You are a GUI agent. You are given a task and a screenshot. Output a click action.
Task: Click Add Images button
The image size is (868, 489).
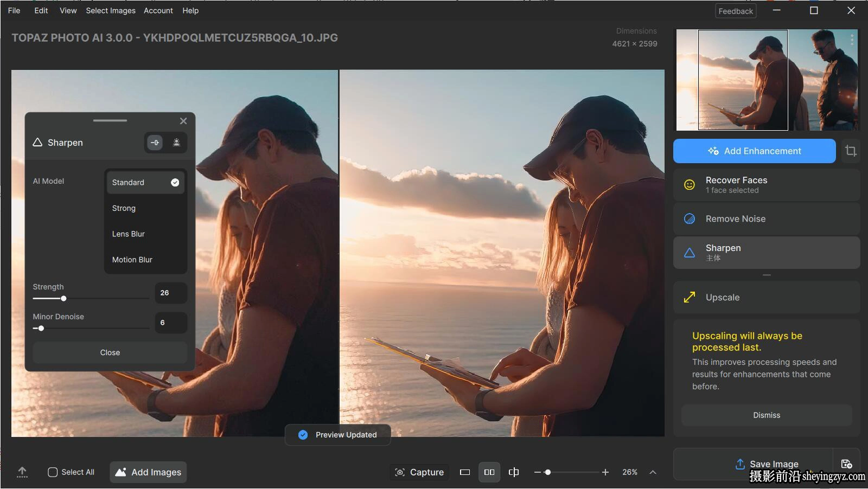(148, 472)
